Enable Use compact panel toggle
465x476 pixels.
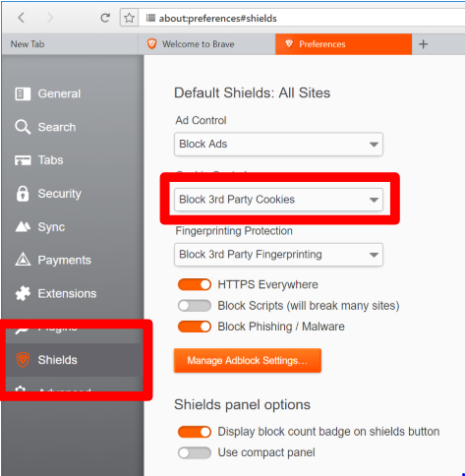[x=195, y=452]
